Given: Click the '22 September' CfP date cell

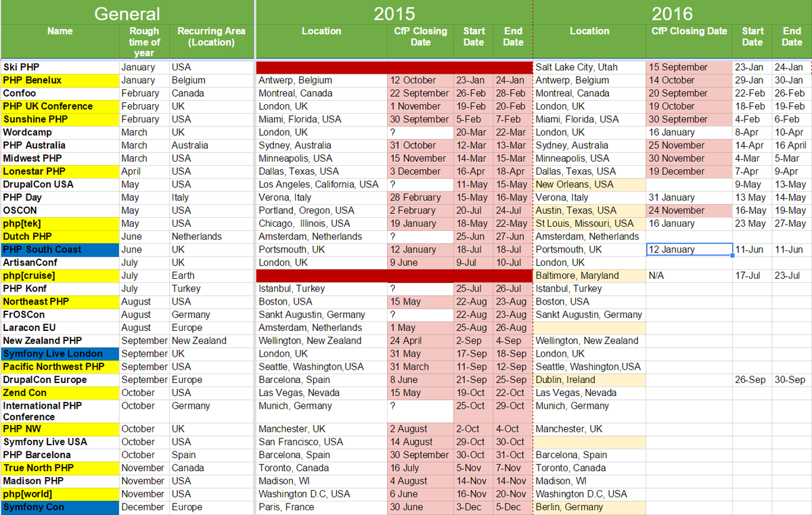Looking at the screenshot, I should click(x=420, y=93).
